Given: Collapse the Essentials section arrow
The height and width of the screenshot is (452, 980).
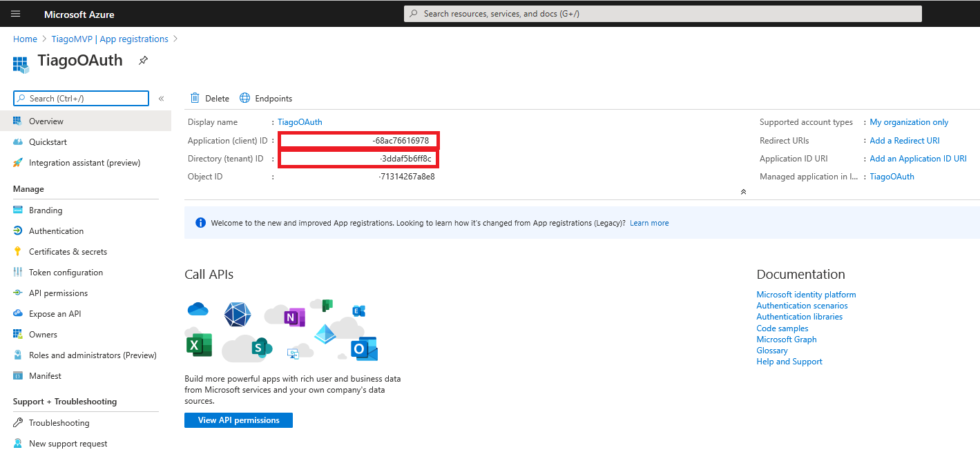Looking at the screenshot, I should click(x=743, y=192).
